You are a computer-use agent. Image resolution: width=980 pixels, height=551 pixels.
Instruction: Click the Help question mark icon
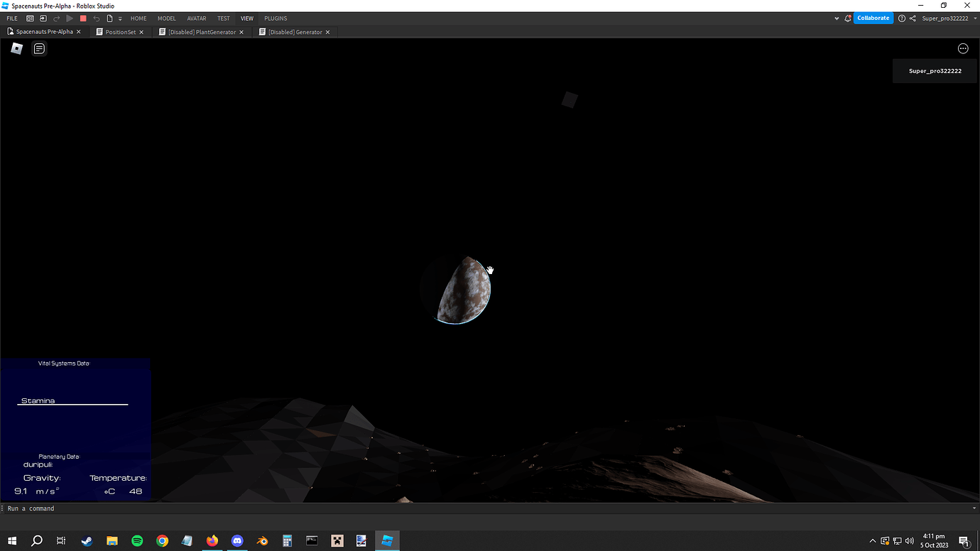pyautogui.click(x=902, y=18)
